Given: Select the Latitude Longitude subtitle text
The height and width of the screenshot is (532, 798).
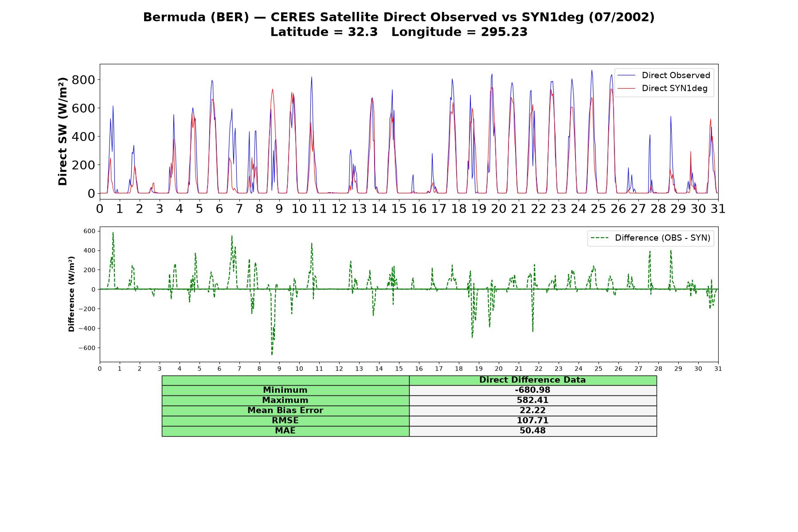Looking at the screenshot, I should coord(399,32).
